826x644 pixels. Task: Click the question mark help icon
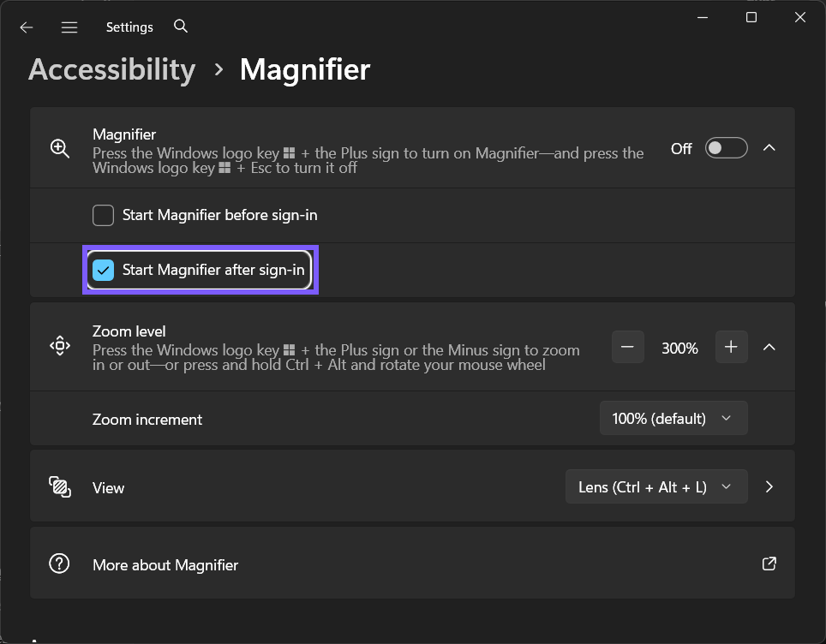point(59,563)
